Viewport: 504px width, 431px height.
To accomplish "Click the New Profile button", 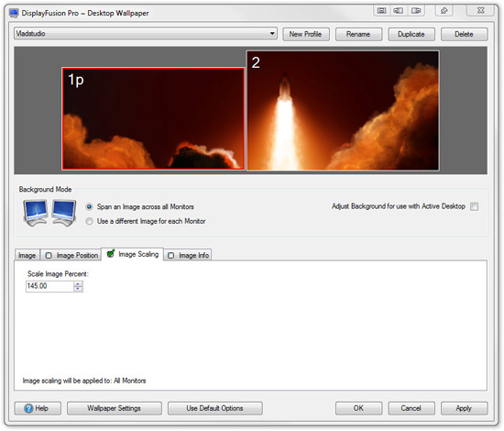I will pos(306,34).
